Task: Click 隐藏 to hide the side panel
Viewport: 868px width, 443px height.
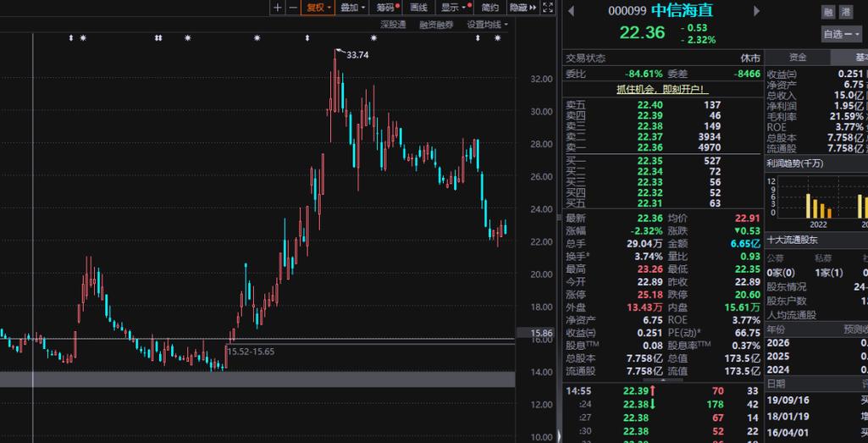Action: click(522, 8)
